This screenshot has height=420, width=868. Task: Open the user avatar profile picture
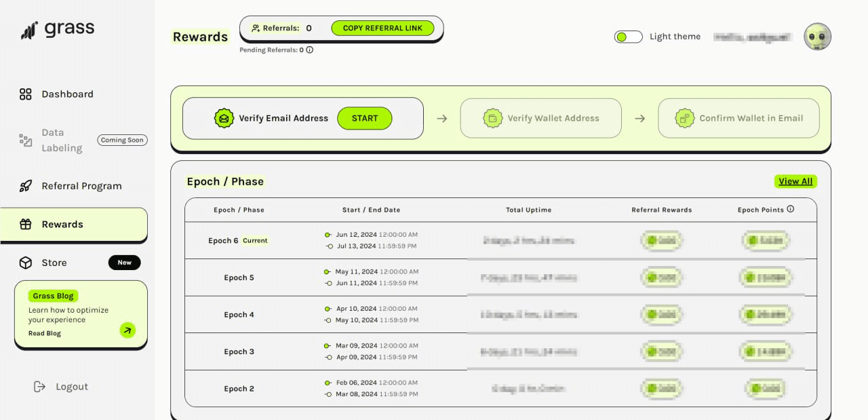[x=817, y=37]
